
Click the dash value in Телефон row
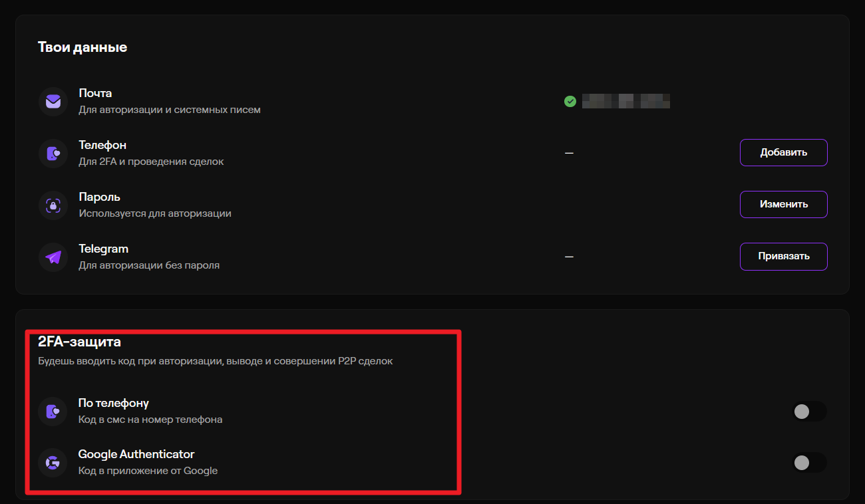(x=569, y=153)
